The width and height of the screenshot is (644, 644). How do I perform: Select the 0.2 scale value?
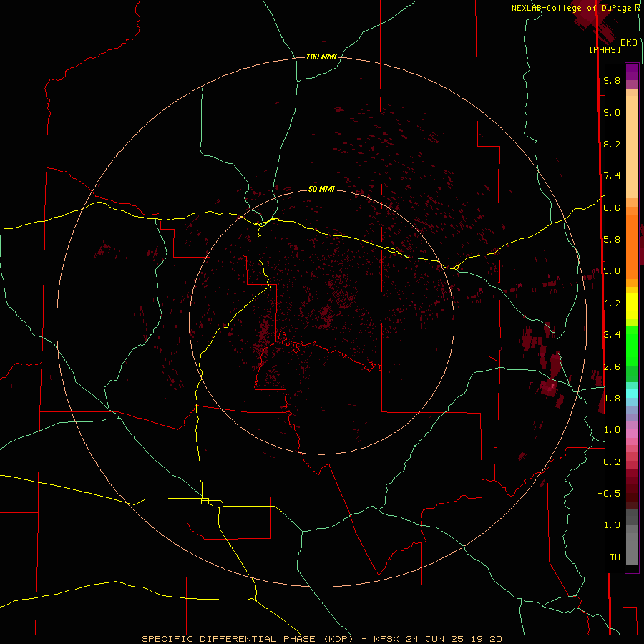point(612,462)
